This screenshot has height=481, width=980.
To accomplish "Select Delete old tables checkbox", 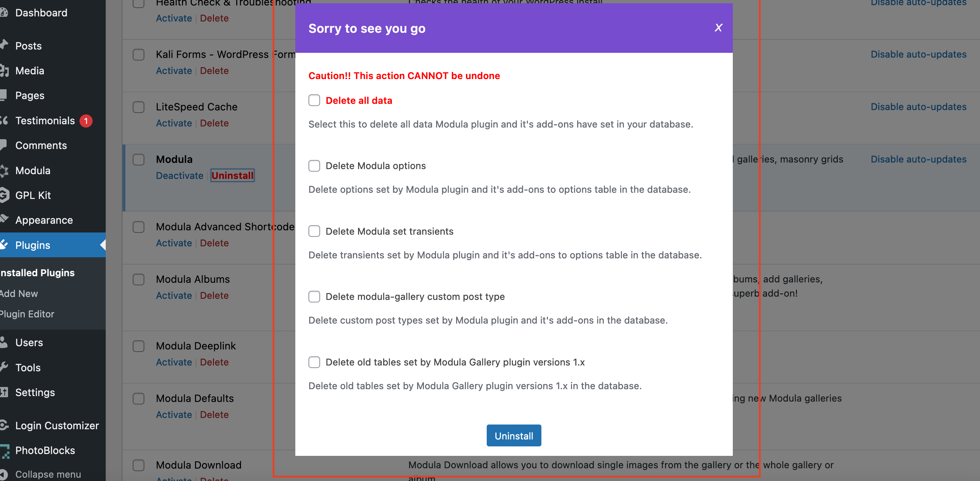I will (x=314, y=362).
